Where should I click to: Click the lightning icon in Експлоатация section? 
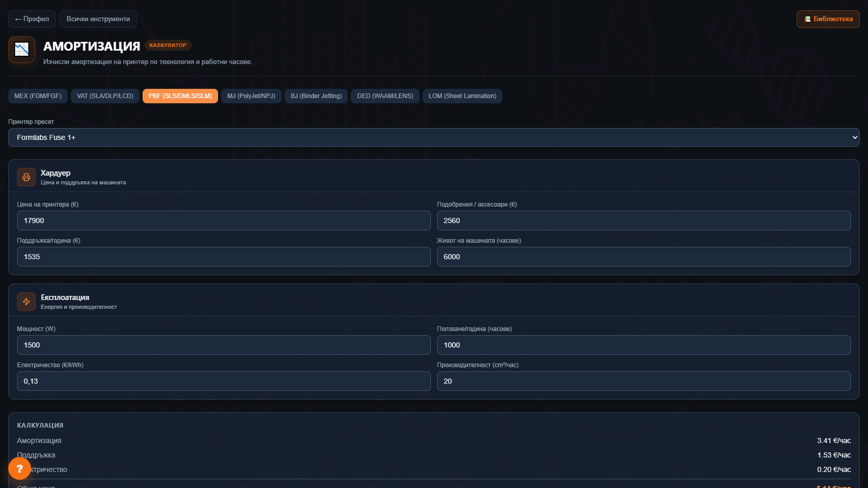click(26, 302)
